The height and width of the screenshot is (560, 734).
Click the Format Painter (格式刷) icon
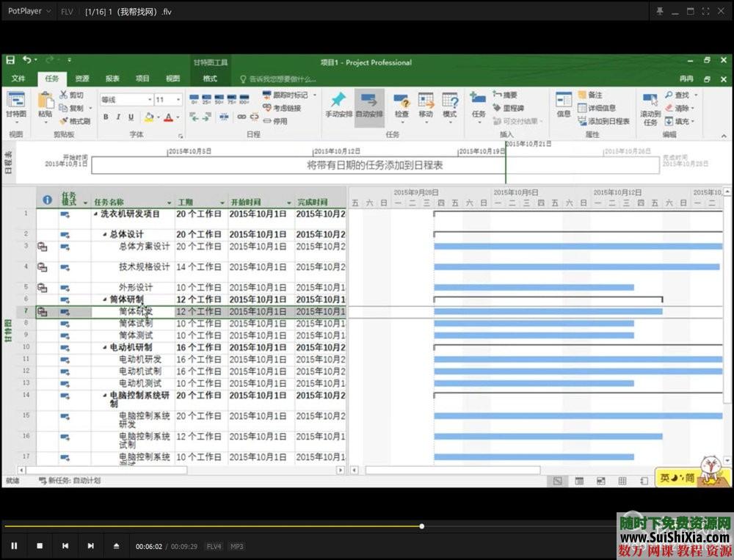pos(74,120)
